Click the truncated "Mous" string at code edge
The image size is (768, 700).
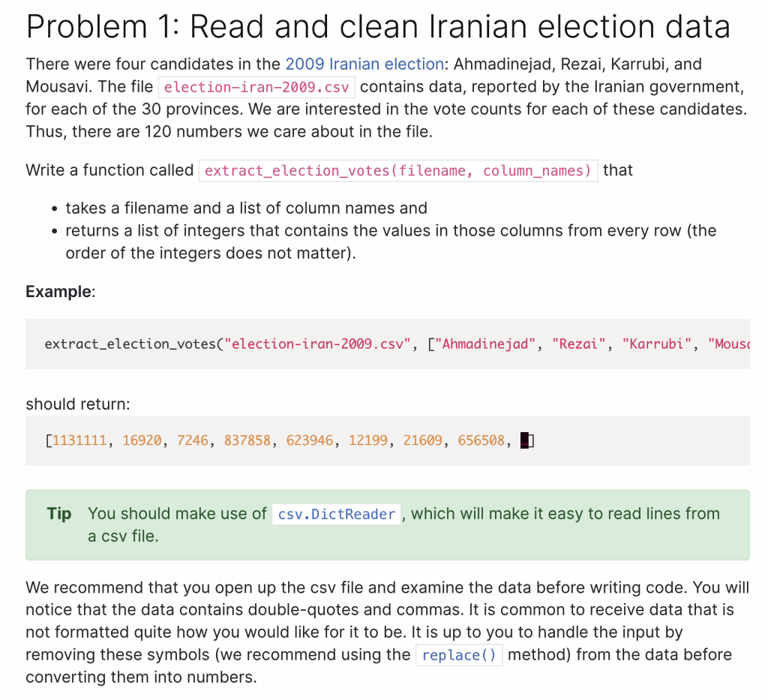pyautogui.click(x=729, y=344)
